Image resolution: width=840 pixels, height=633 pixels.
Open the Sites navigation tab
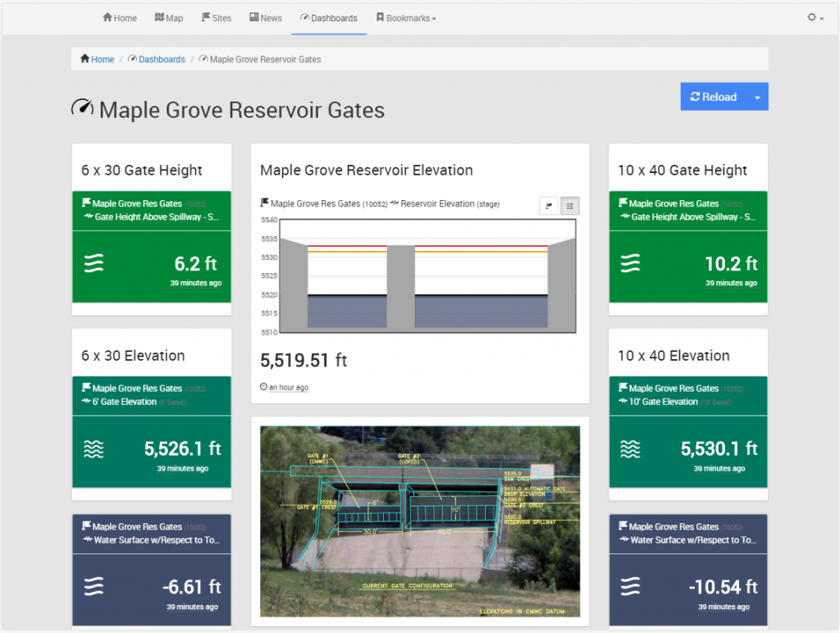pyautogui.click(x=217, y=18)
